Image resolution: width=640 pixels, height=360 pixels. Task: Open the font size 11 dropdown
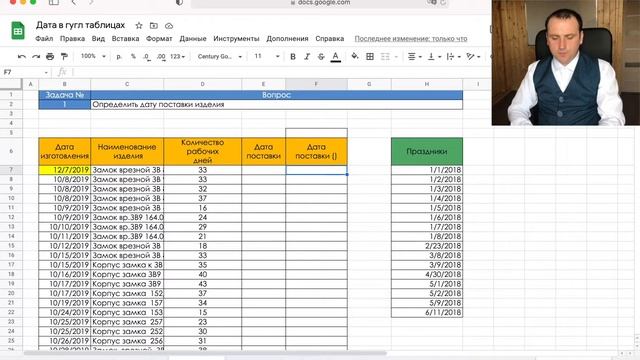267,56
